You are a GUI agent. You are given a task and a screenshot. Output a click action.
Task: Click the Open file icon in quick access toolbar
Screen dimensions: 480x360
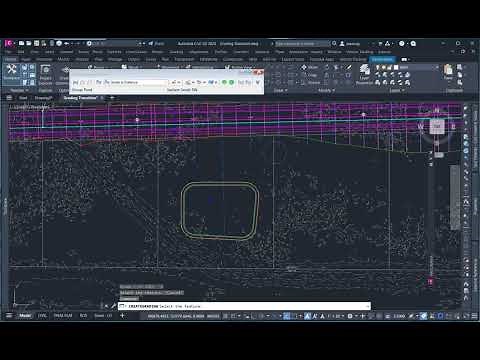[x=29, y=43]
